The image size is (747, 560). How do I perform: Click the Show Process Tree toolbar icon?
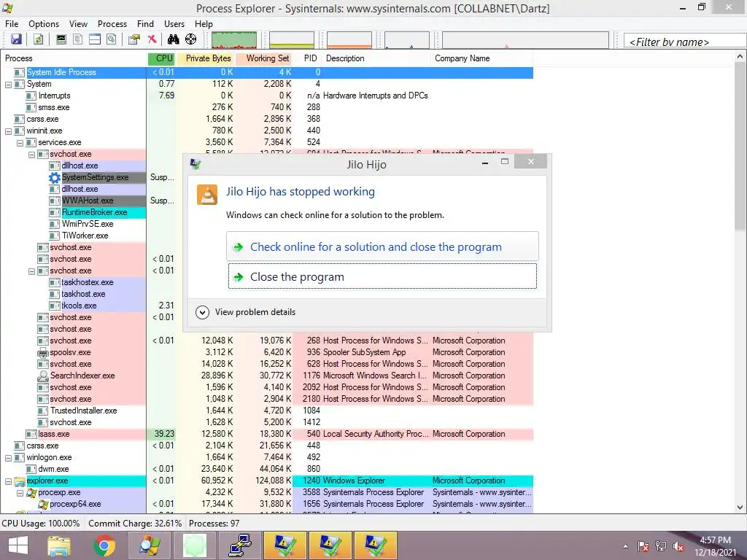point(77,39)
